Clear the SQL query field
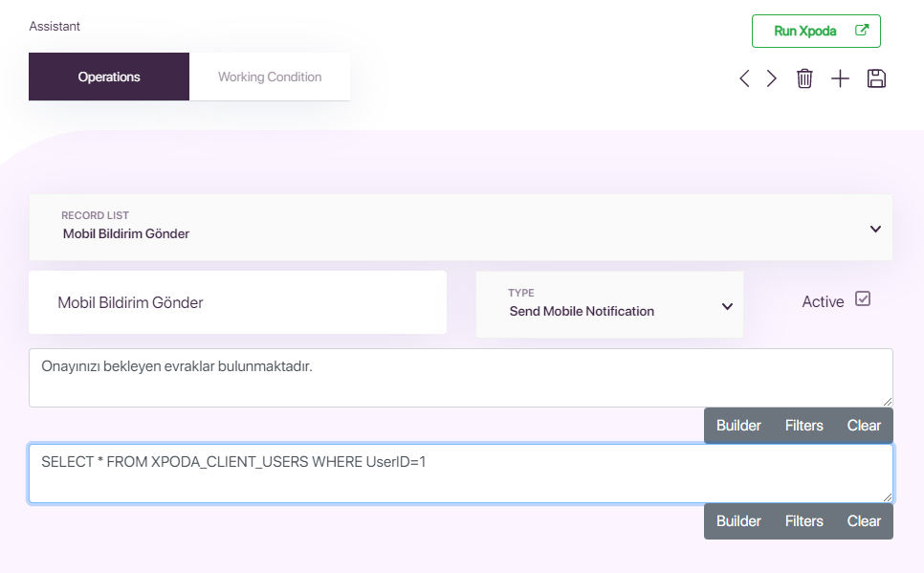 pos(864,521)
